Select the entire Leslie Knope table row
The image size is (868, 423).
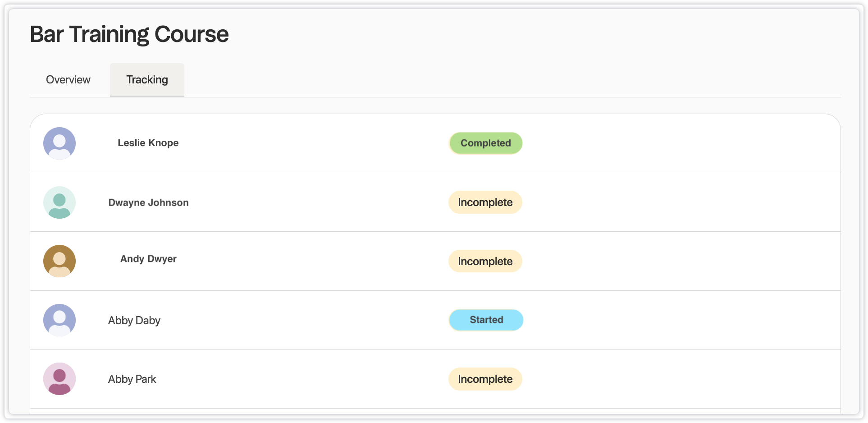point(676,143)
